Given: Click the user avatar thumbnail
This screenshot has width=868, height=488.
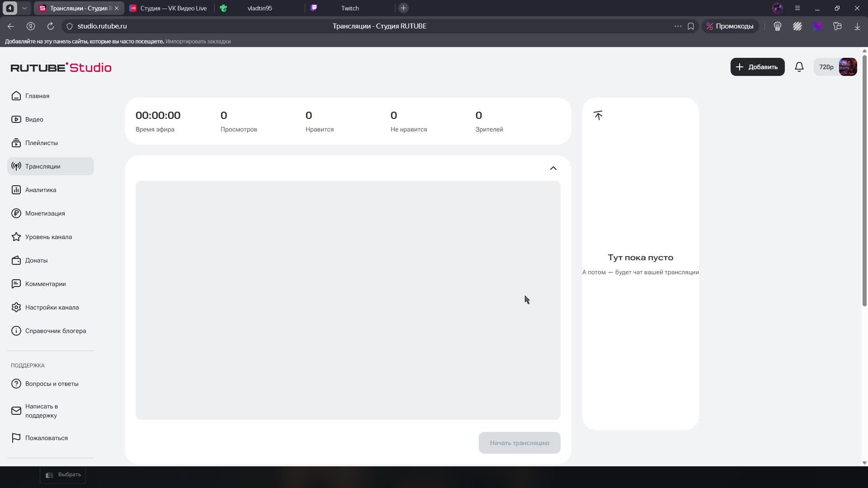Looking at the screenshot, I should point(848,67).
